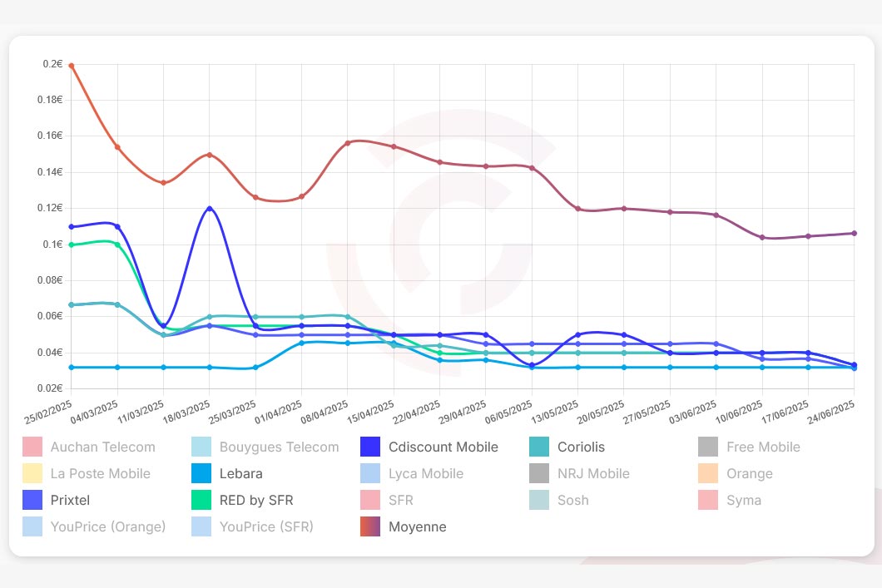Hide the Prixtel series
The width and height of the screenshot is (882, 588).
(70, 500)
